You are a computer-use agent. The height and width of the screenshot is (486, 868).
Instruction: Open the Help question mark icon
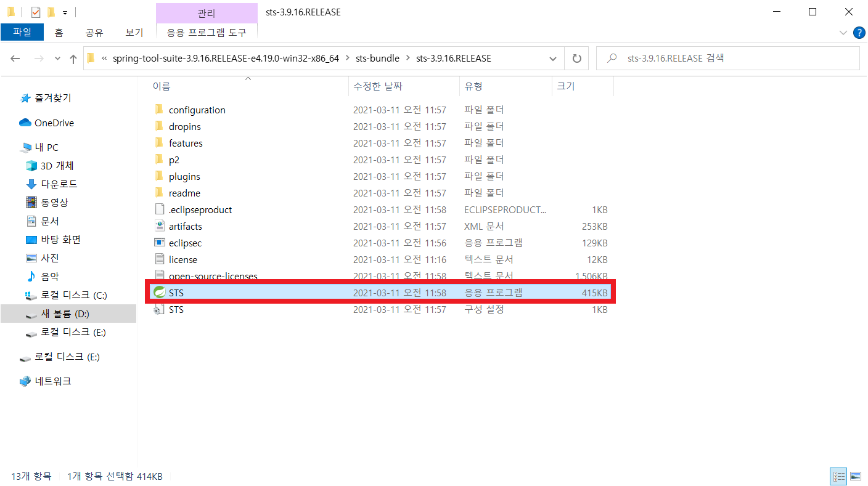[858, 33]
